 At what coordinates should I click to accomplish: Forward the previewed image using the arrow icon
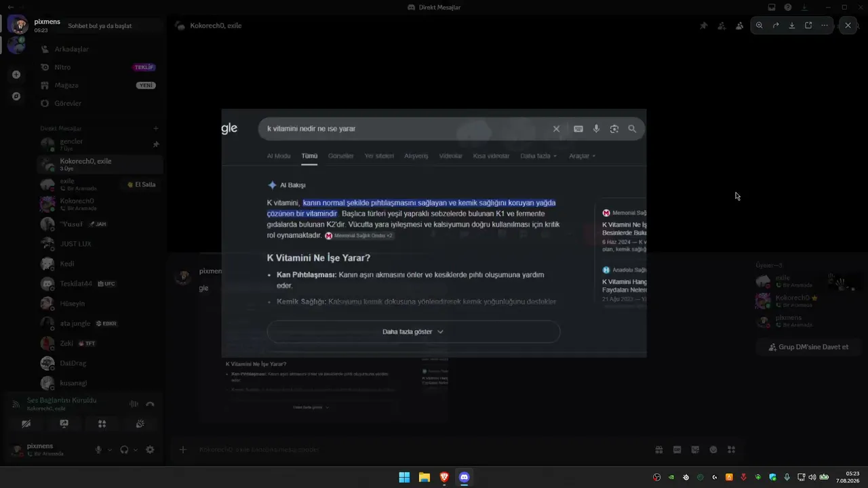tap(776, 25)
